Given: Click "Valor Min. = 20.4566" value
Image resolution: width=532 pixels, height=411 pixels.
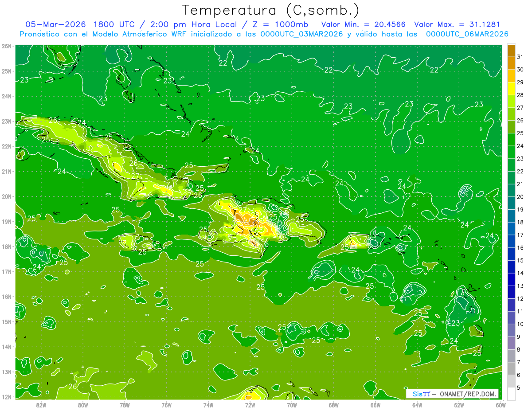Looking at the screenshot, I should coord(364,24).
